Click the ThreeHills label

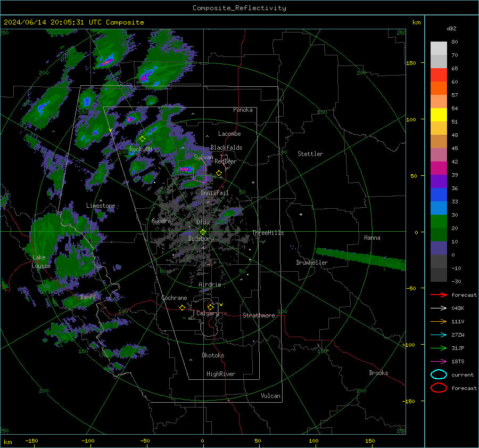pos(268,233)
